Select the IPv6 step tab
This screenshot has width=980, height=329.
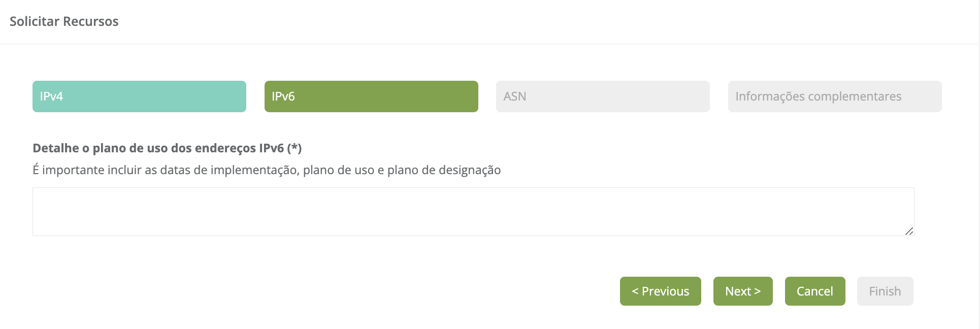tap(371, 96)
